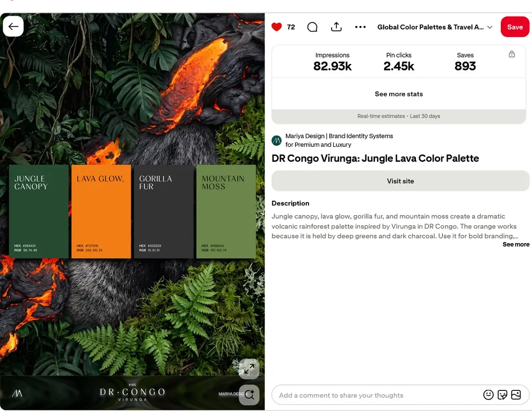Attach an image to the comment

(x=516, y=395)
